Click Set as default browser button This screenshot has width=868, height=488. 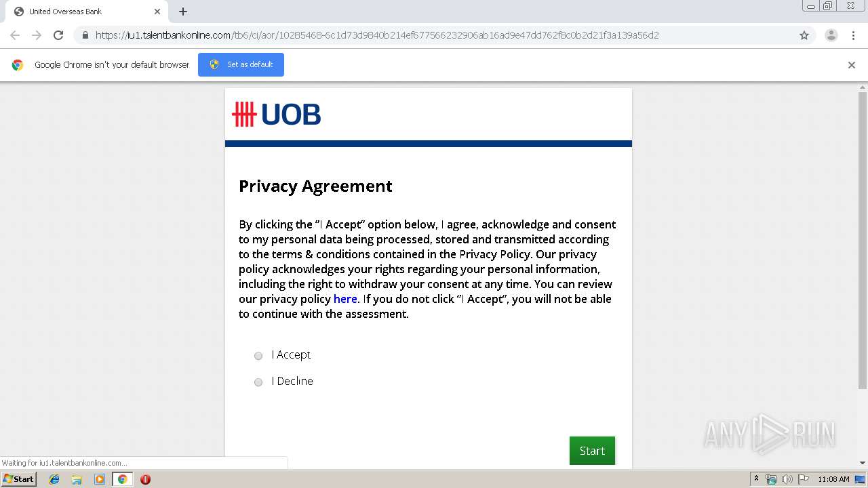point(241,64)
